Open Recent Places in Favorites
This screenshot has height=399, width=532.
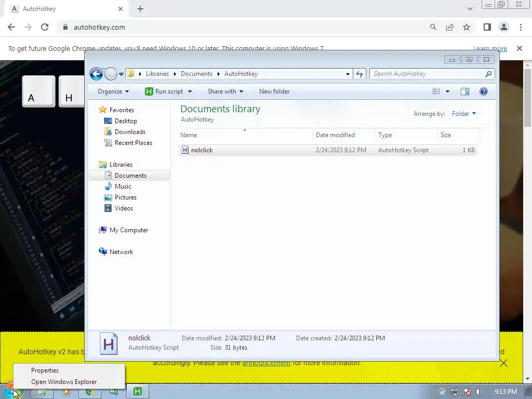tap(134, 142)
